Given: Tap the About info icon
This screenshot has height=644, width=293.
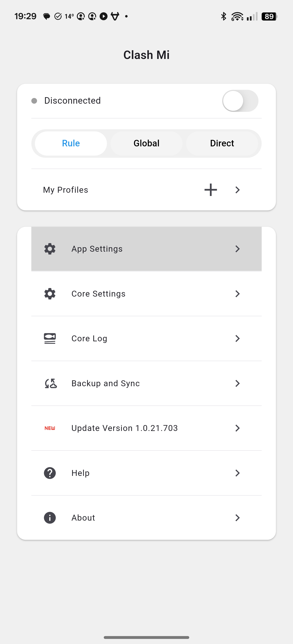Looking at the screenshot, I should click(x=50, y=518).
